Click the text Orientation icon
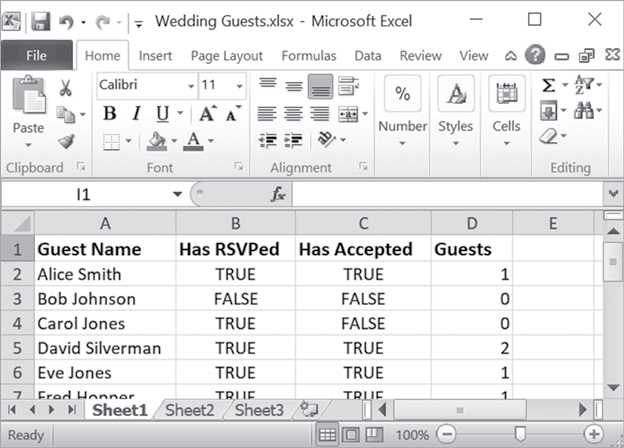Viewport: 624px width, 448px height. click(x=327, y=139)
